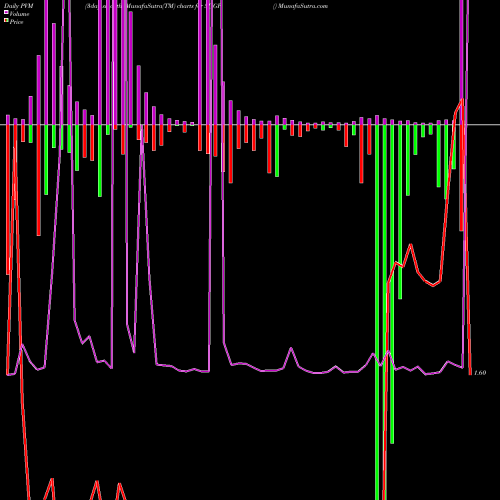The image size is (500, 500).
Task: Click the magenta Volume legend swatch
Action: (6, 12)
